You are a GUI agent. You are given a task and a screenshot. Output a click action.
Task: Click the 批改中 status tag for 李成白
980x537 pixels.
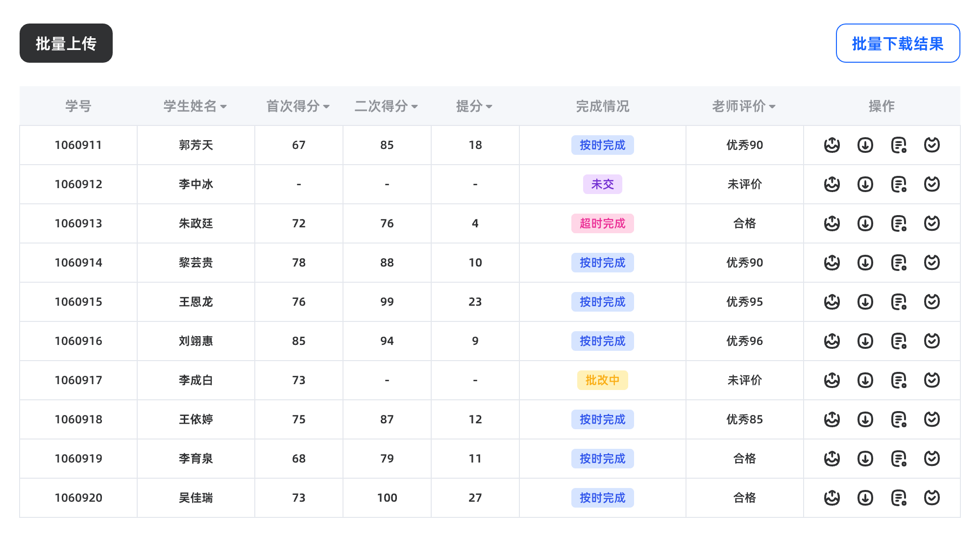coord(603,380)
